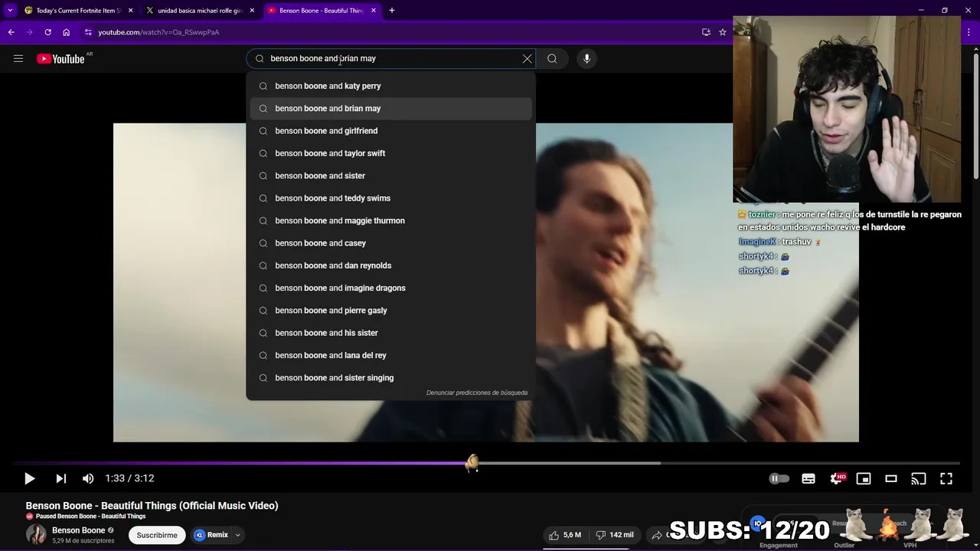Select suggestion 'benson boone and brian may'
980x551 pixels.
(x=390, y=108)
